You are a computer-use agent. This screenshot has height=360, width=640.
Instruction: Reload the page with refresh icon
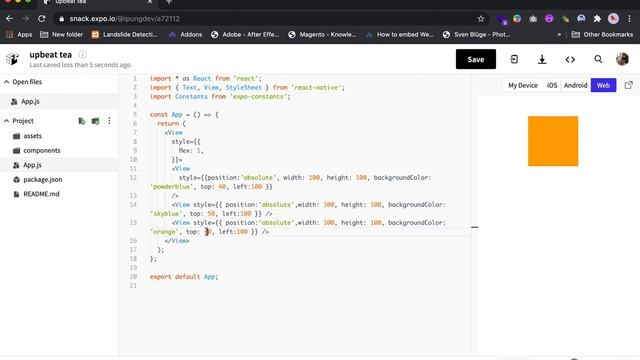pyautogui.click(x=42, y=19)
